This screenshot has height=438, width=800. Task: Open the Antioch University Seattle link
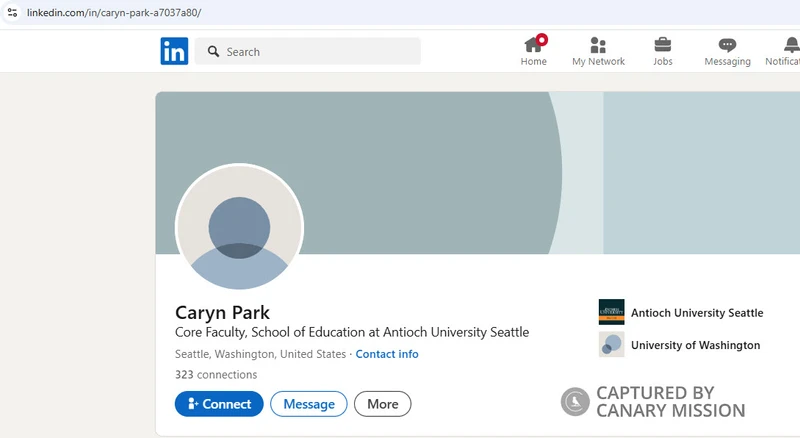coord(697,312)
